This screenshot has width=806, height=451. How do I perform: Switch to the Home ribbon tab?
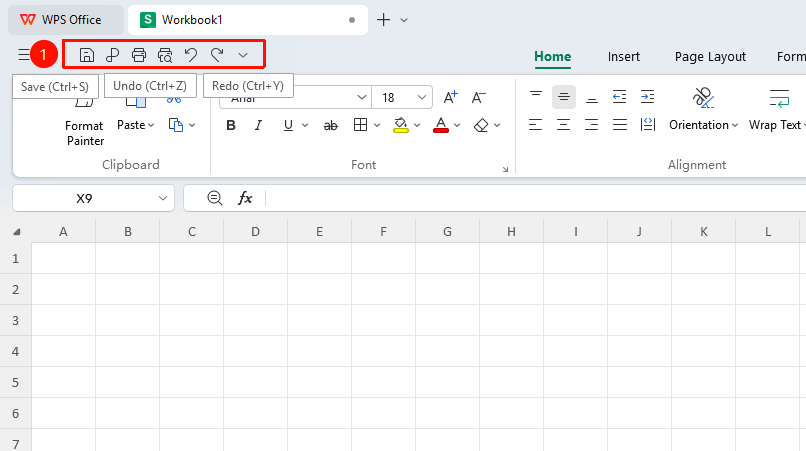point(553,57)
